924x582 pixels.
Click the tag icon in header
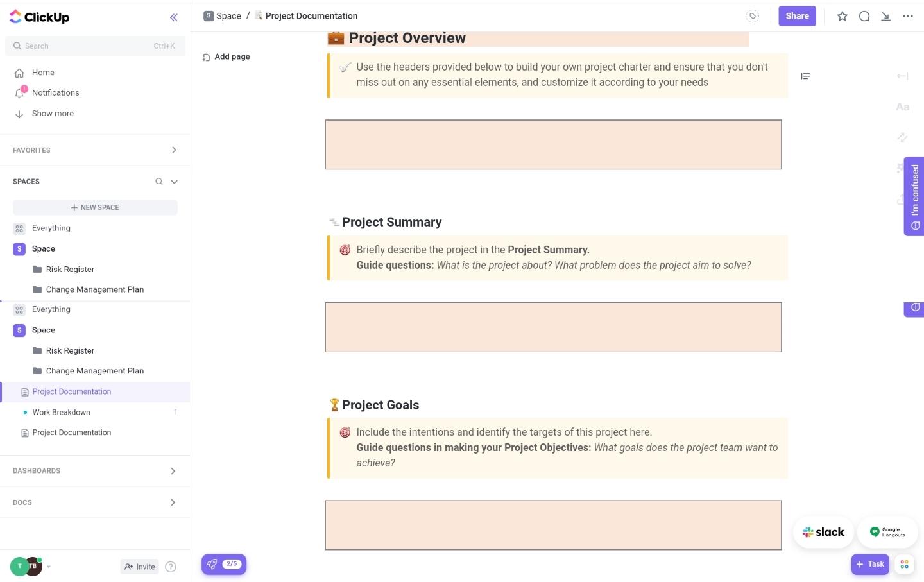(753, 16)
